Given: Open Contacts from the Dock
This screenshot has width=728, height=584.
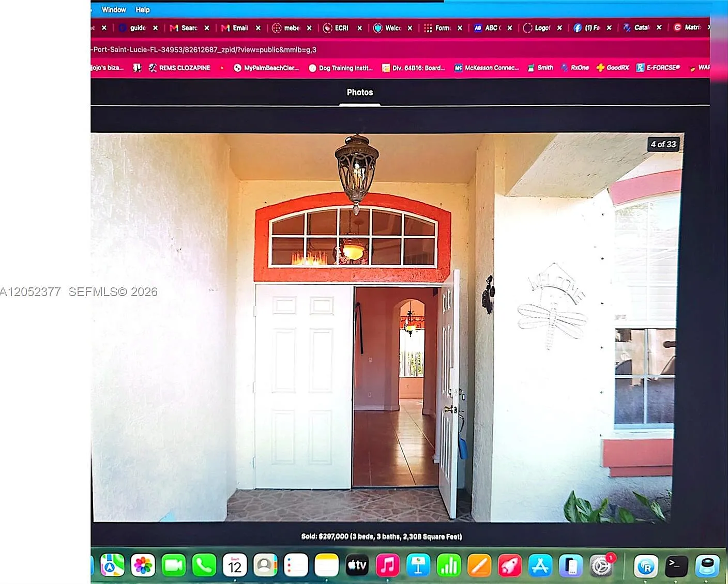Looking at the screenshot, I should pos(265,565).
